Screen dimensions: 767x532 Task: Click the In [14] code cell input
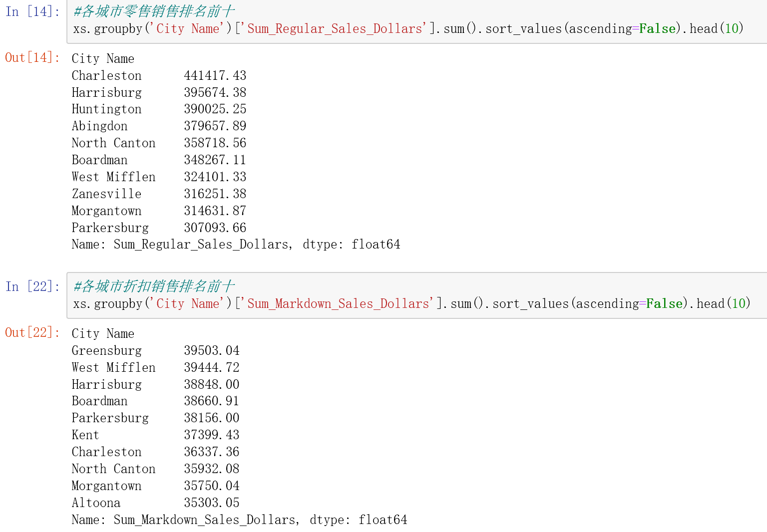click(417, 21)
